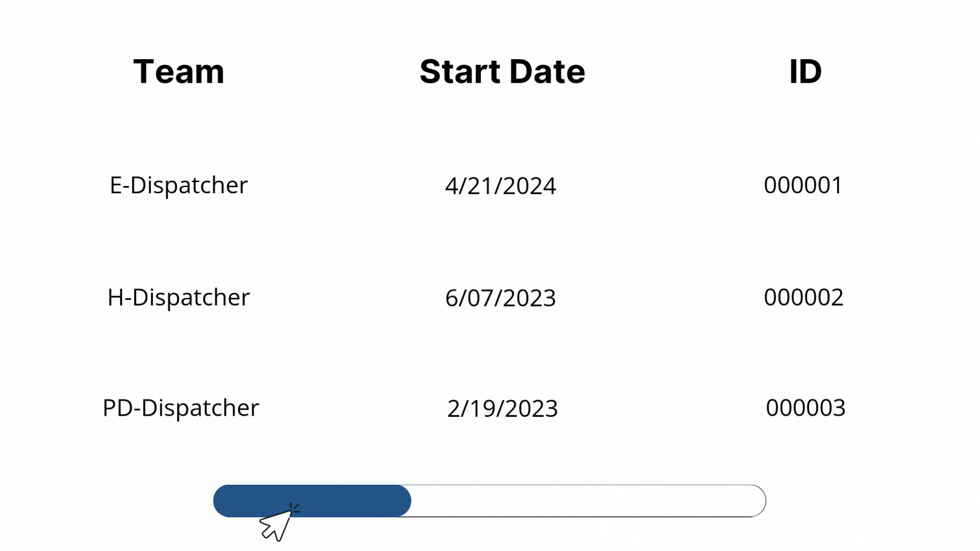The height and width of the screenshot is (551, 980).
Task: Click the edge where blue fill ends
Action: tap(410, 501)
